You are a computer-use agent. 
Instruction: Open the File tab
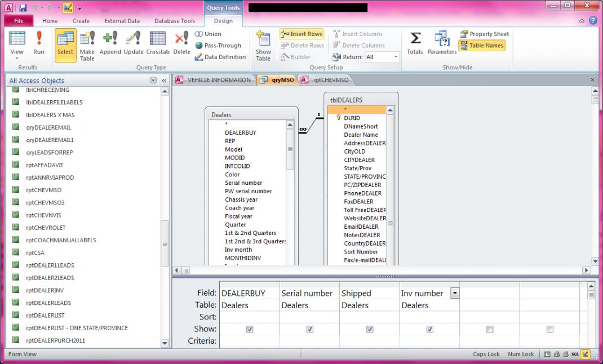coord(19,21)
